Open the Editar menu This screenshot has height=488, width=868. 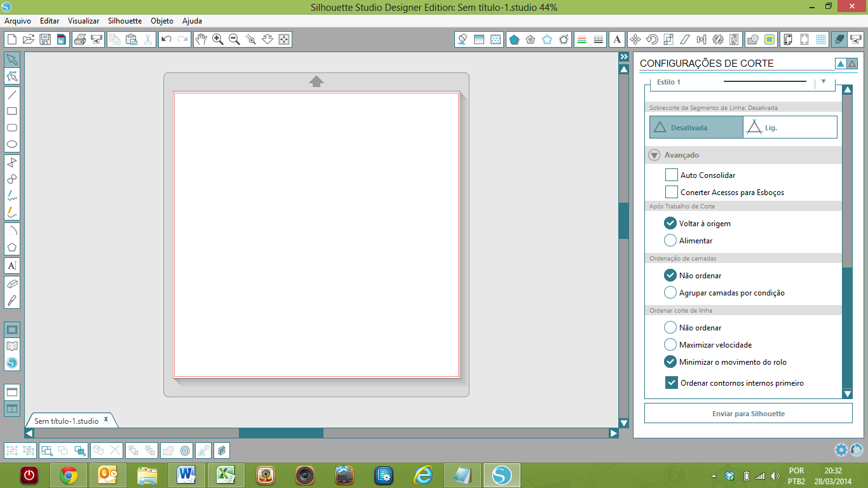pyautogui.click(x=50, y=21)
